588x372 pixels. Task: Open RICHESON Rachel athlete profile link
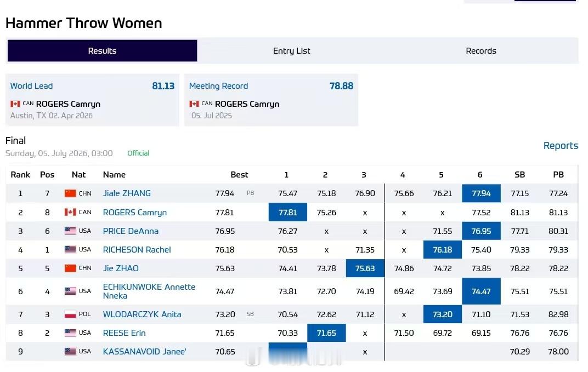coord(137,249)
